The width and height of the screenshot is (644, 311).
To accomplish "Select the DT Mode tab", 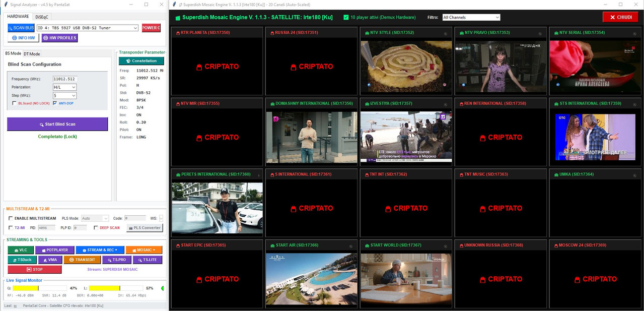I will point(32,54).
